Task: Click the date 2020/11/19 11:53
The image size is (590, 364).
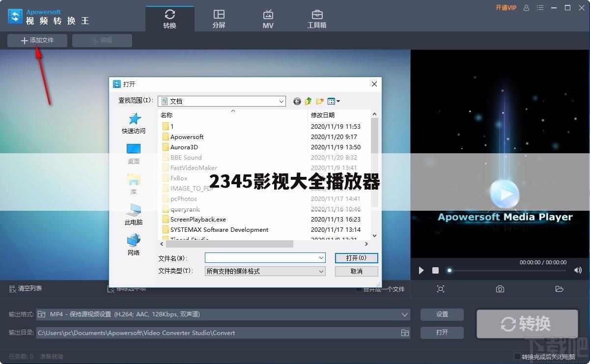Action: pos(336,127)
